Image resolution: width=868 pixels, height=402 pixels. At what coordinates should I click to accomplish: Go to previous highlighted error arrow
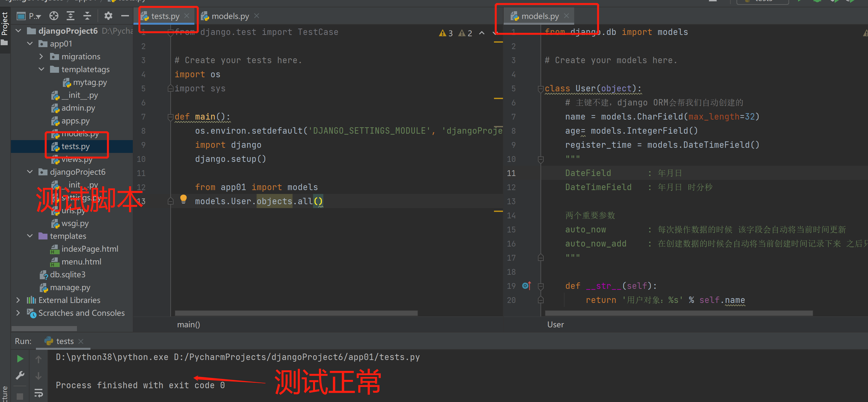click(482, 33)
